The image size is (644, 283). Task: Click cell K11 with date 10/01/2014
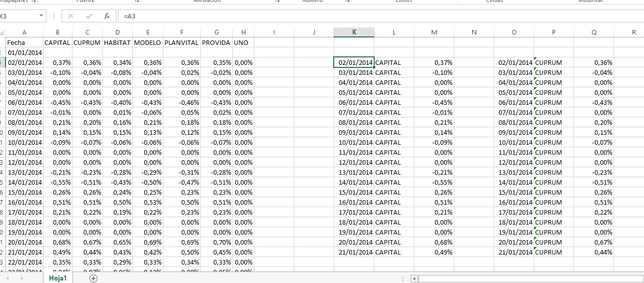(354, 142)
